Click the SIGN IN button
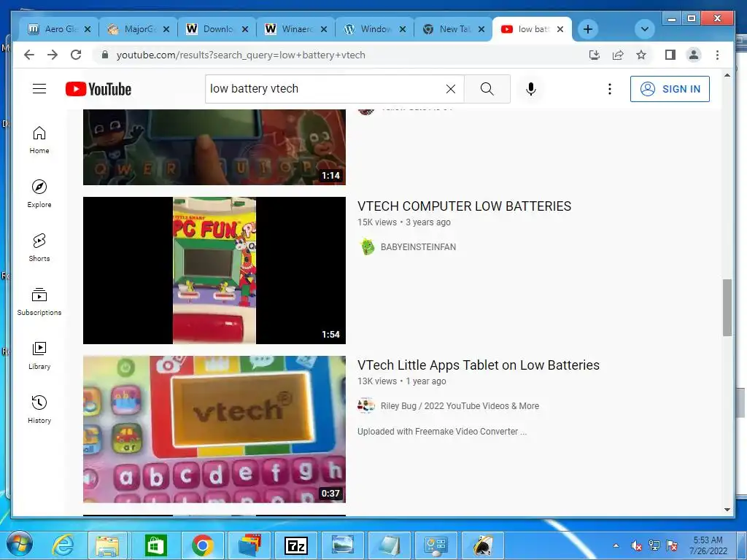The width and height of the screenshot is (747, 560). coord(670,88)
